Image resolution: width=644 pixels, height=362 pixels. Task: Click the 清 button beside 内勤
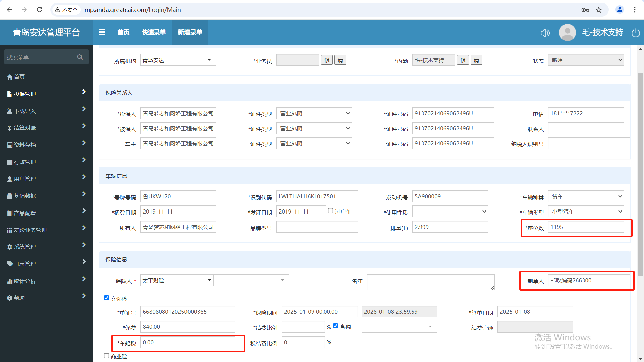point(476,60)
